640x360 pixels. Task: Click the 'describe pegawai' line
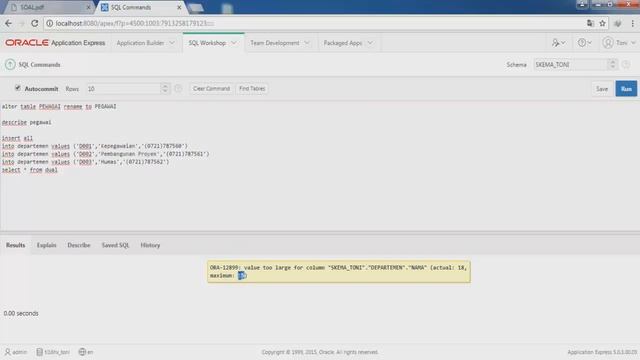click(27, 122)
